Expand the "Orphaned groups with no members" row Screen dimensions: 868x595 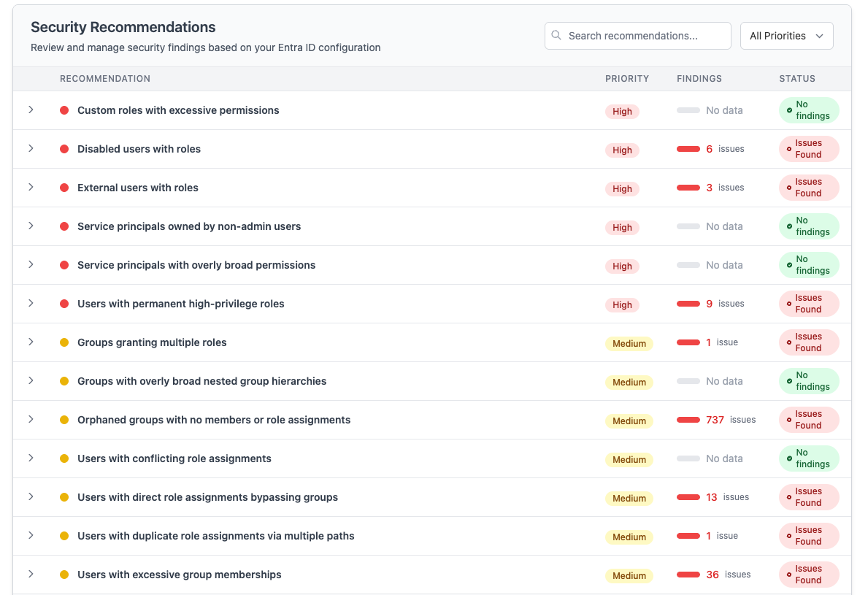[31, 420]
